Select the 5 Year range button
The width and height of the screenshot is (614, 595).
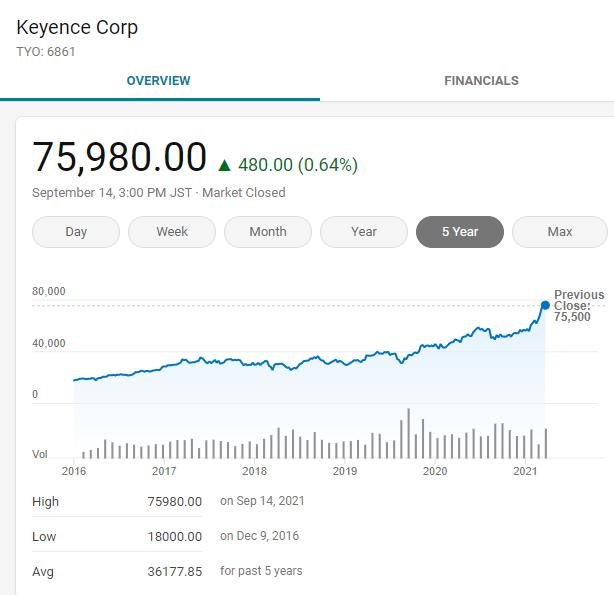[460, 232]
